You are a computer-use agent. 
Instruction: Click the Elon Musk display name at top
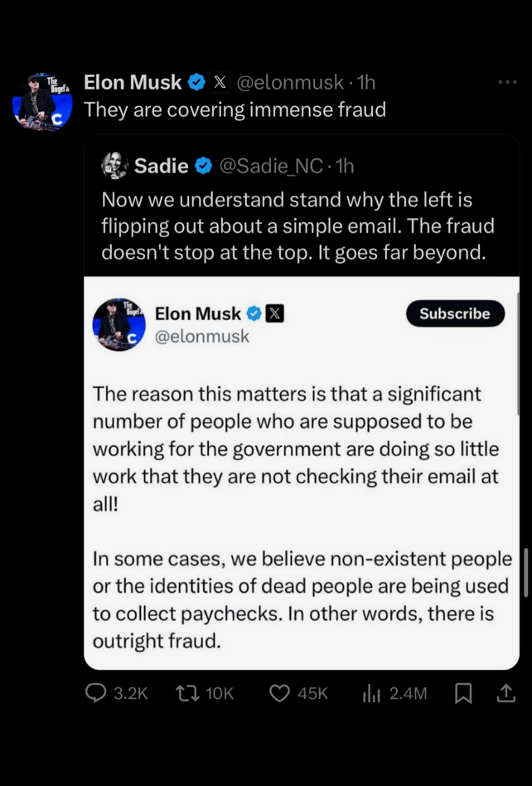(133, 82)
